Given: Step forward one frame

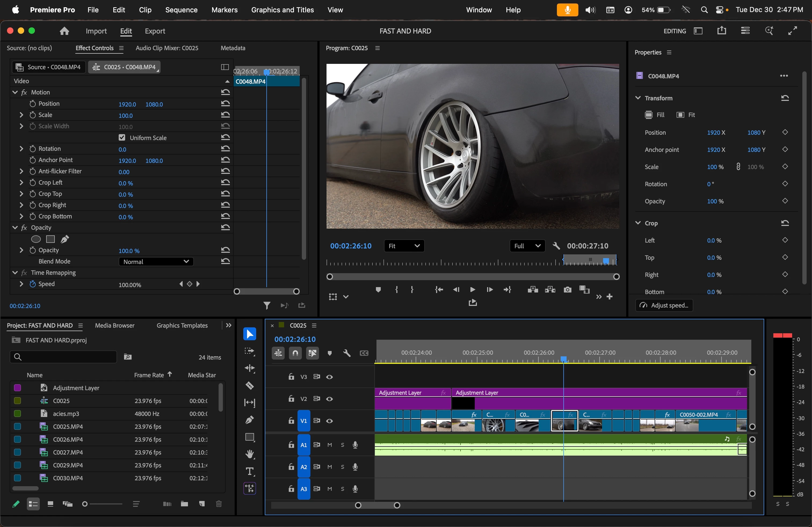Looking at the screenshot, I should (490, 290).
